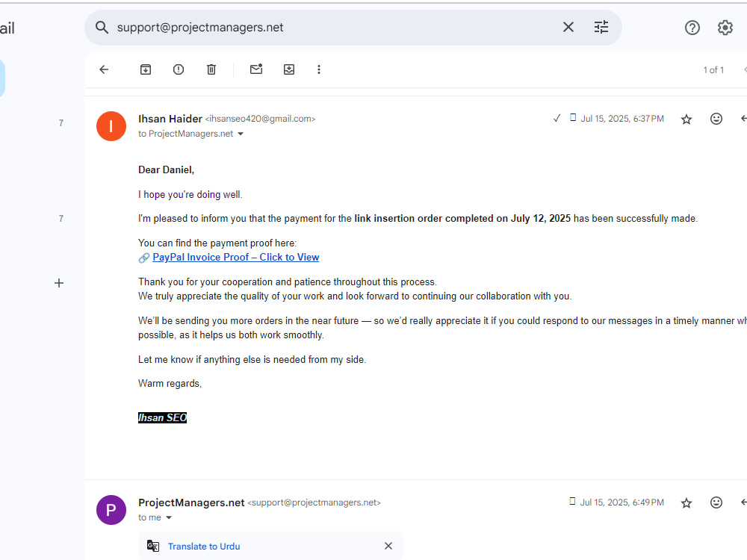This screenshot has height=560, width=747.
Task: Open PayPal Invoice Proof link
Action: (236, 257)
